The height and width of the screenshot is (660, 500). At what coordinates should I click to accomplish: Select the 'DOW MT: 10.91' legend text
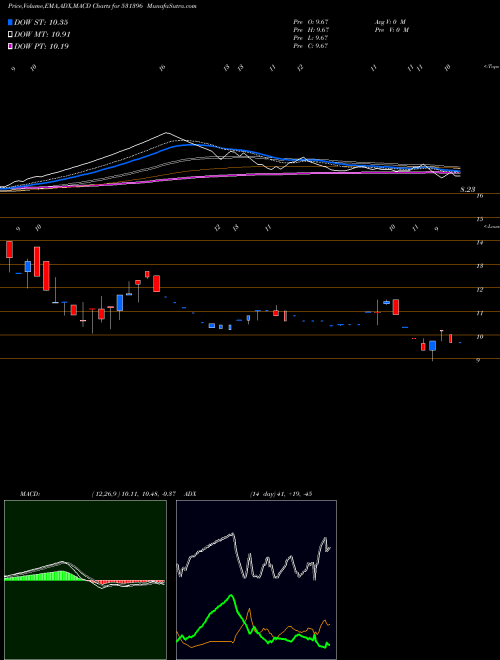42,35
